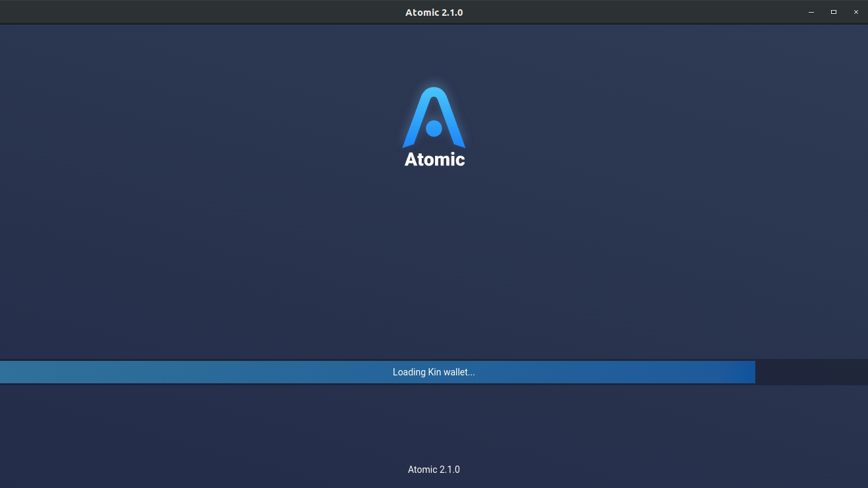Close the Atomic window

[856, 13]
